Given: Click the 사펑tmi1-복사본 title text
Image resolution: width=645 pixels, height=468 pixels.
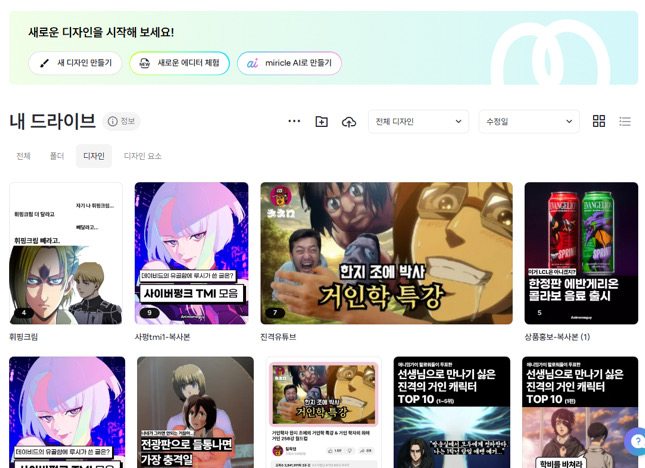Looking at the screenshot, I should tap(162, 337).
